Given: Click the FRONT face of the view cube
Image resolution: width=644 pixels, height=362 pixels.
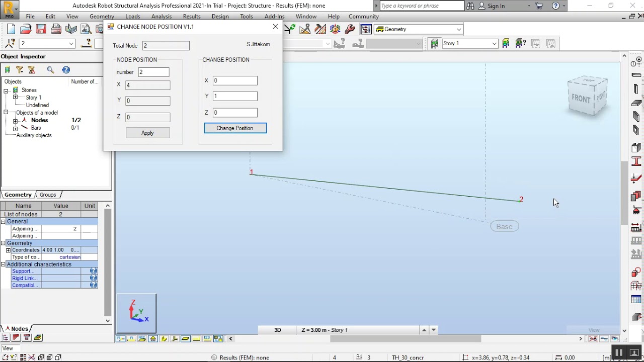Looking at the screenshot, I should (581, 99).
